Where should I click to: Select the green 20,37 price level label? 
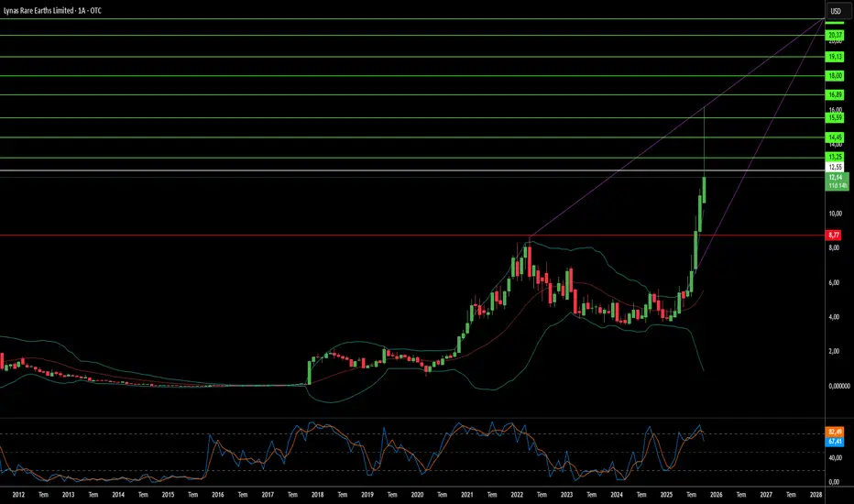[x=835, y=36]
